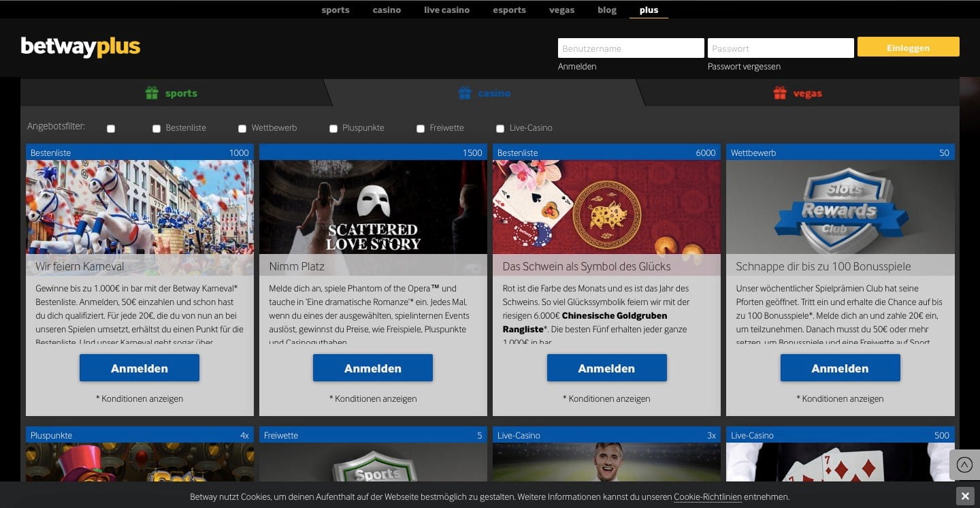Viewport: 980px width, 508px height.
Task: Focus the Passwort input field
Action: pos(781,48)
